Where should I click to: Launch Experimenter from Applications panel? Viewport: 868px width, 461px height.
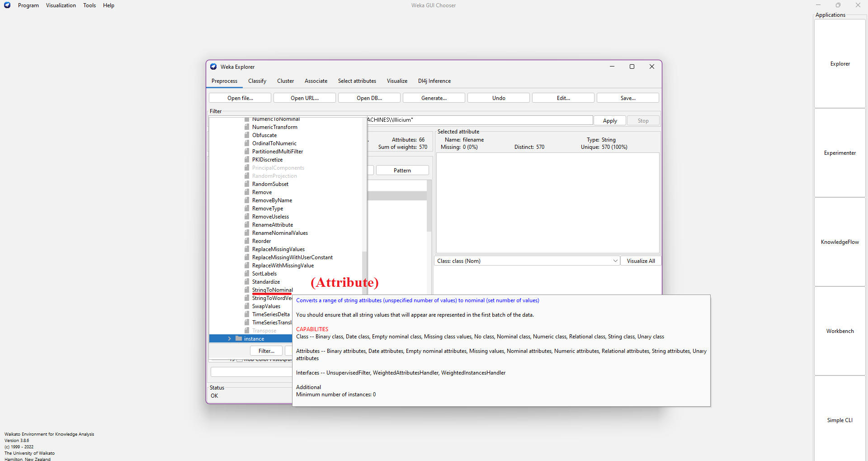(x=840, y=153)
